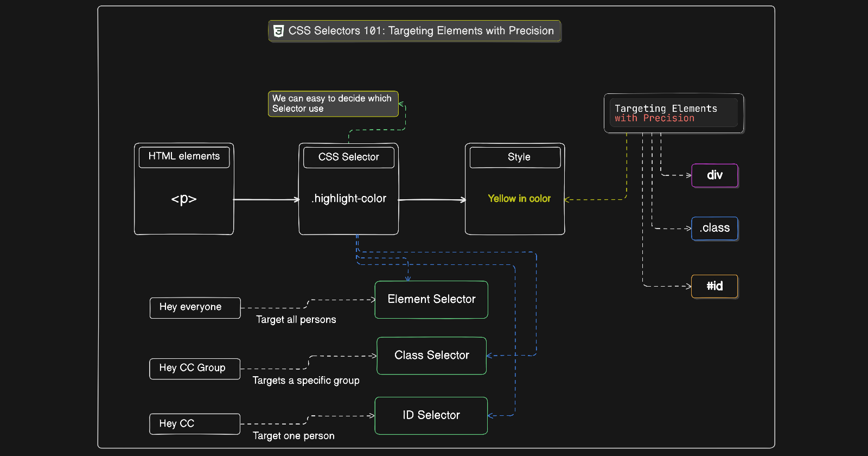Viewport: 868px width, 456px height.
Task: Click the CSS Selector header label
Action: coord(349,157)
